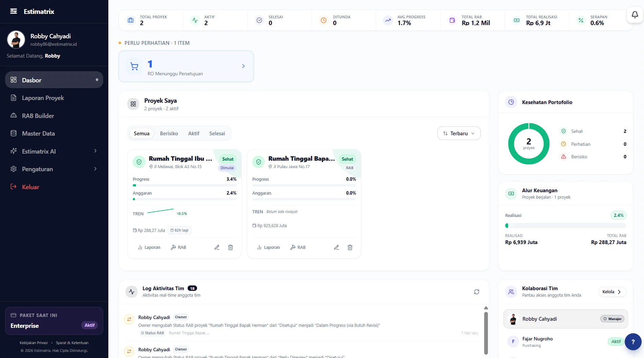The height and width of the screenshot is (358, 644).
Task: Select the Semua filter tab
Action: pos(142,133)
